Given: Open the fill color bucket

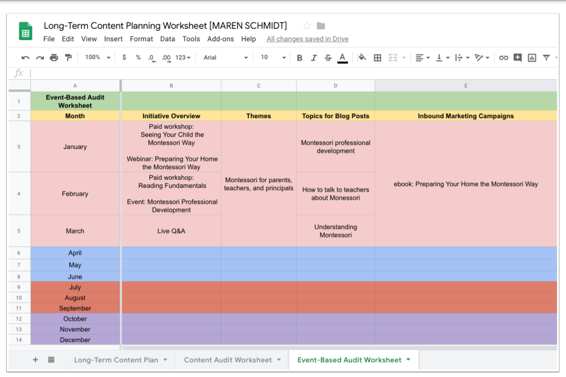Looking at the screenshot, I should pyautogui.click(x=362, y=57).
